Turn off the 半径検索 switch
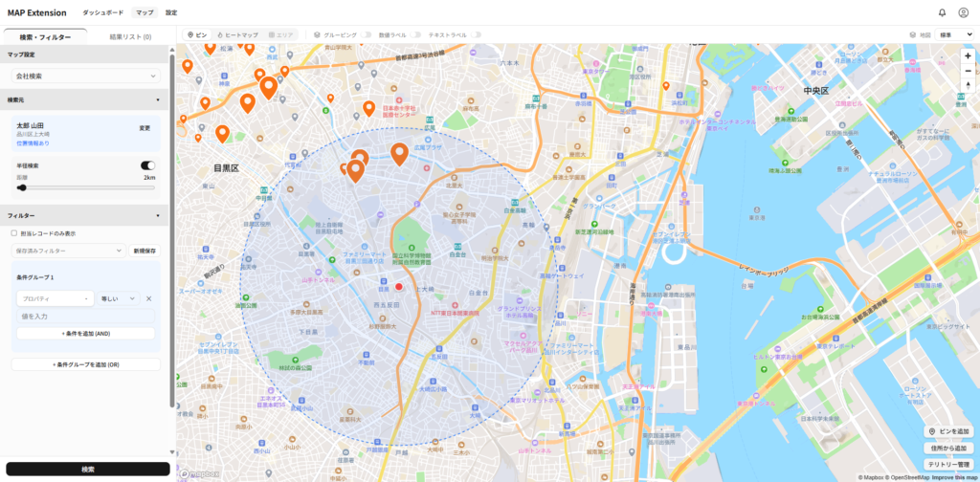Screen dimensions: 980x482 coord(148,165)
